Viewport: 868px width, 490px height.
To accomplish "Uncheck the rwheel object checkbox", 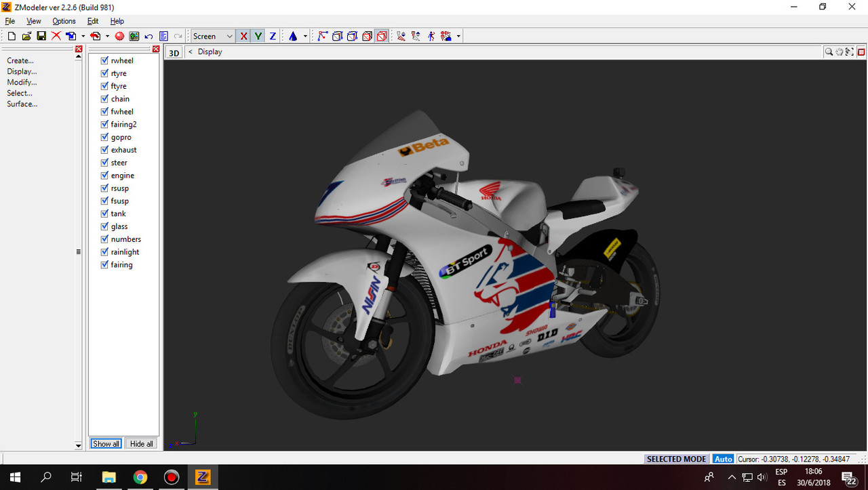I will click(x=104, y=60).
